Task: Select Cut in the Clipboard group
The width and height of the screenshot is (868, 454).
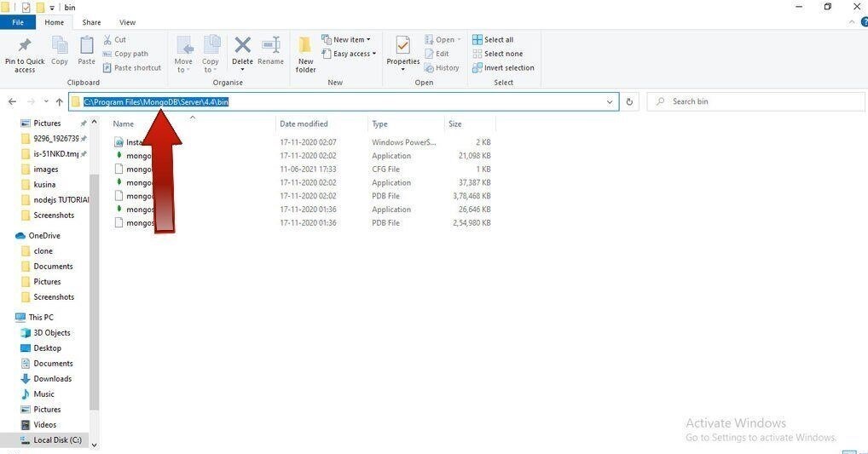Action: tap(114, 40)
